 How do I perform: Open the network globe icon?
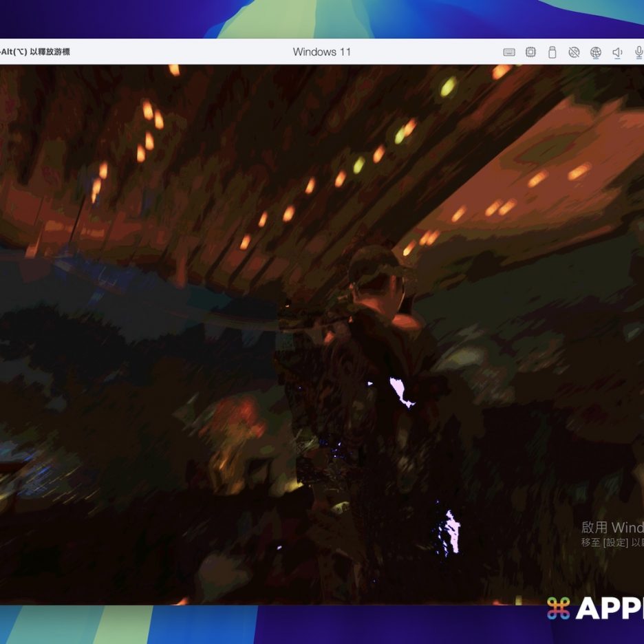click(596, 52)
